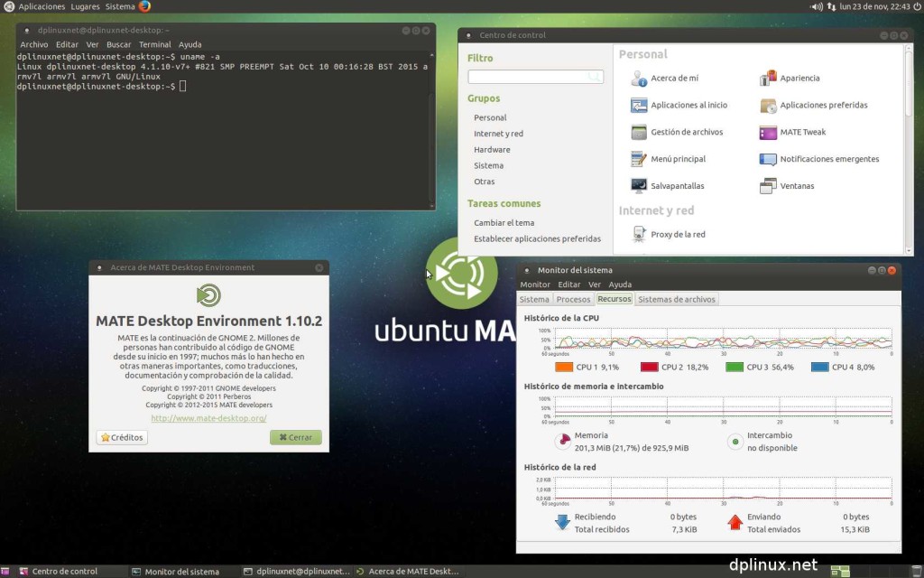
Task: Open the "Menú principal" editor
Action: [x=636, y=159]
